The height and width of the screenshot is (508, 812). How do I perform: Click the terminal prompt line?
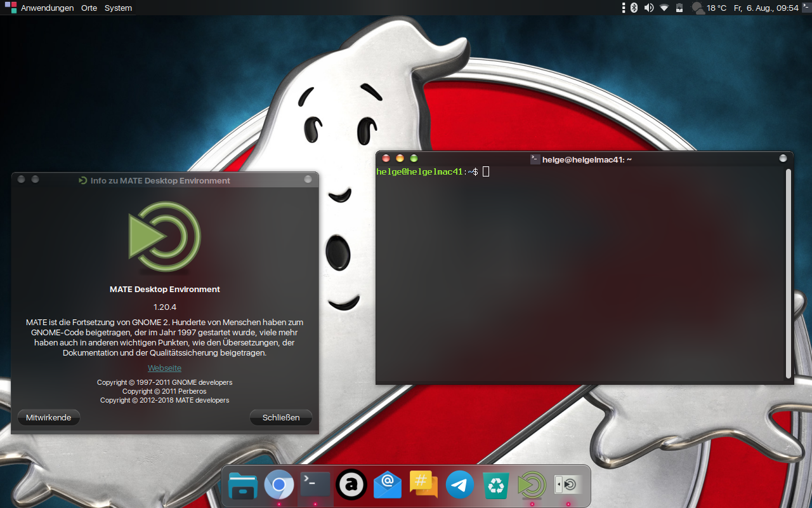click(x=433, y=171)
